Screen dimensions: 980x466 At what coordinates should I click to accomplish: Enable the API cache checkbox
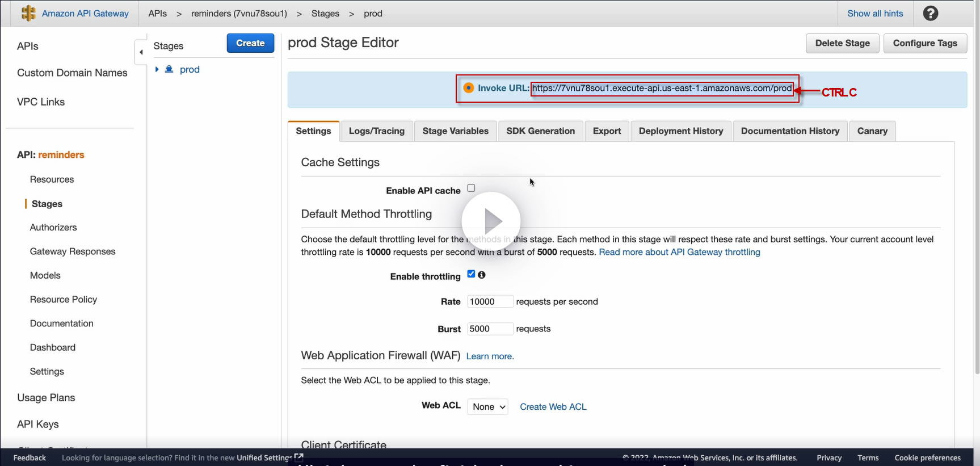click(x=471, y=188)
